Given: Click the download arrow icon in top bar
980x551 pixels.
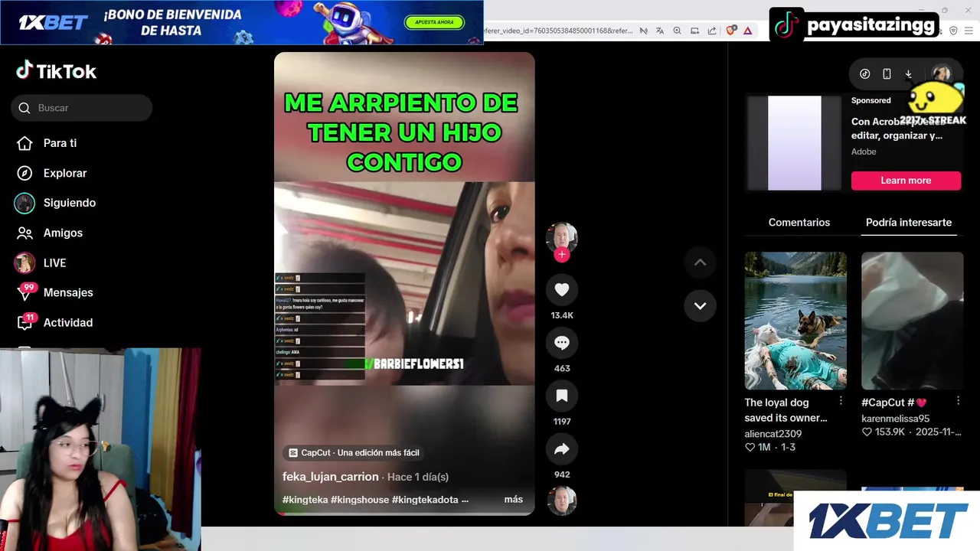Looking at the screenshot, I should coord(908,74).
